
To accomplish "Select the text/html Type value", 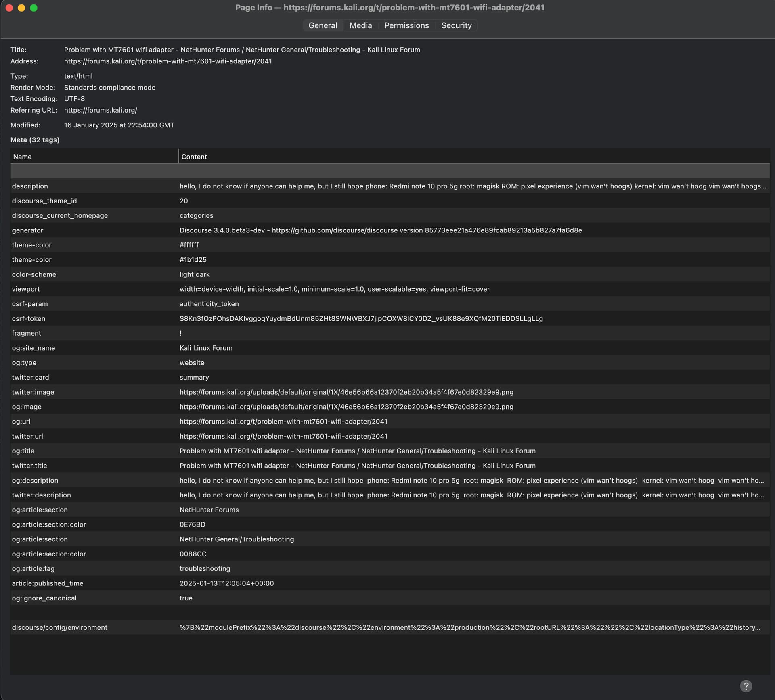I will coord(78,76).
